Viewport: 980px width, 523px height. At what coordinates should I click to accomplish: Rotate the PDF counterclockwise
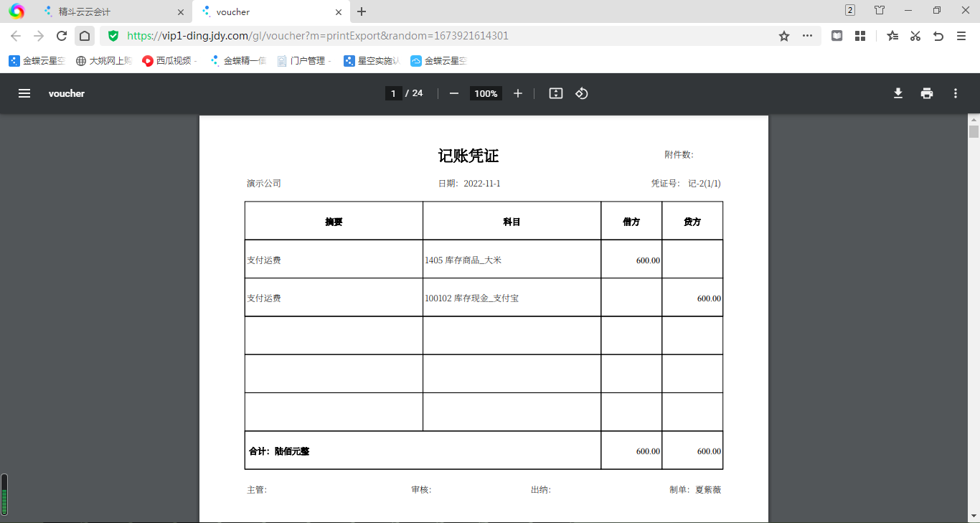[582, 93]
